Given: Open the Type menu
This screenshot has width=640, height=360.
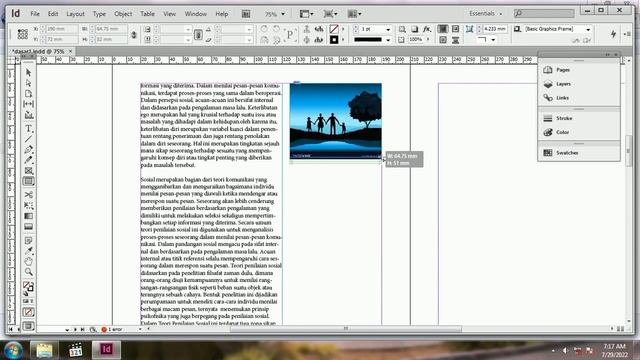Looking at the screenshot, I should click(99, 14).
